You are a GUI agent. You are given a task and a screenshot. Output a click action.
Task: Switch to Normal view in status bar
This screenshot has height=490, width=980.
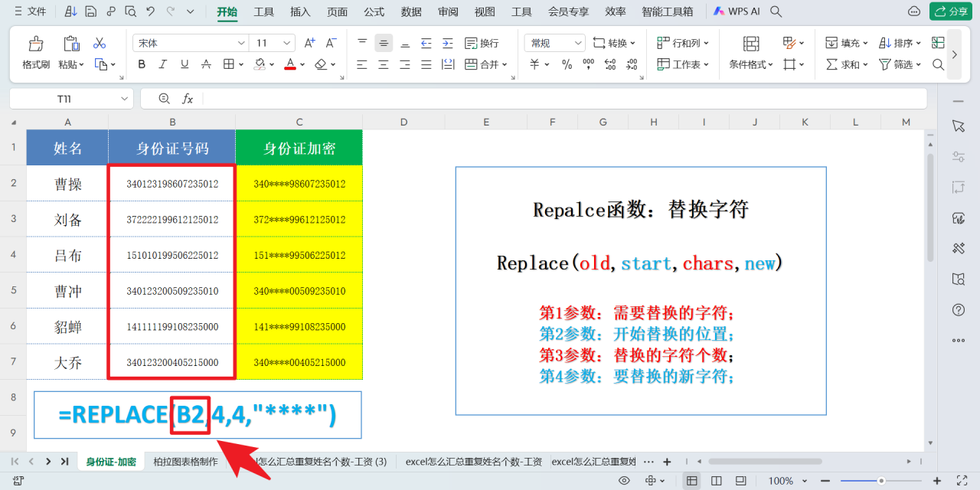pos(692,481)
